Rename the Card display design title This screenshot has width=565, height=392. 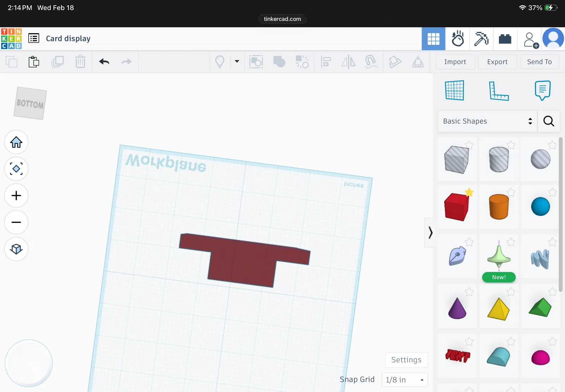point(68,38)
